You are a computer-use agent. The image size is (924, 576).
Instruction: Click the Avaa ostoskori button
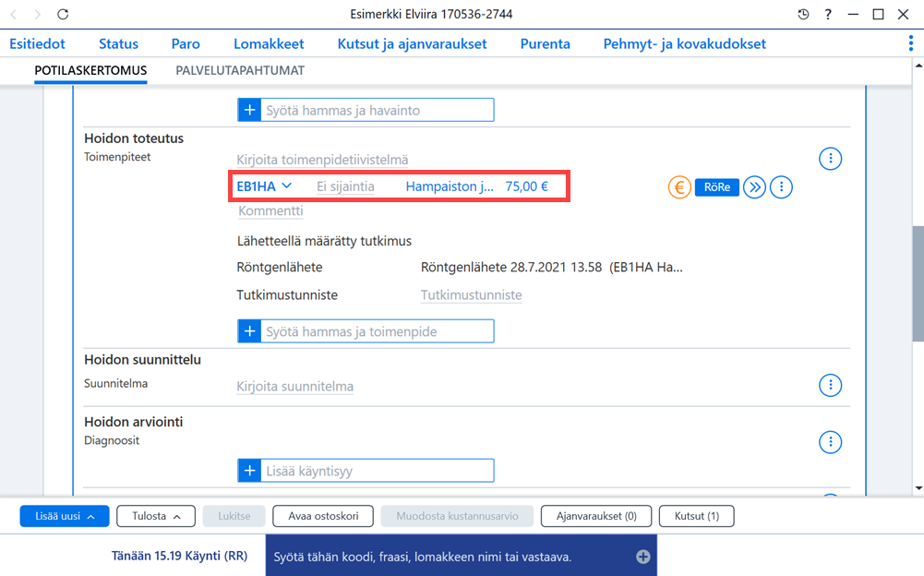coord(323,516)
